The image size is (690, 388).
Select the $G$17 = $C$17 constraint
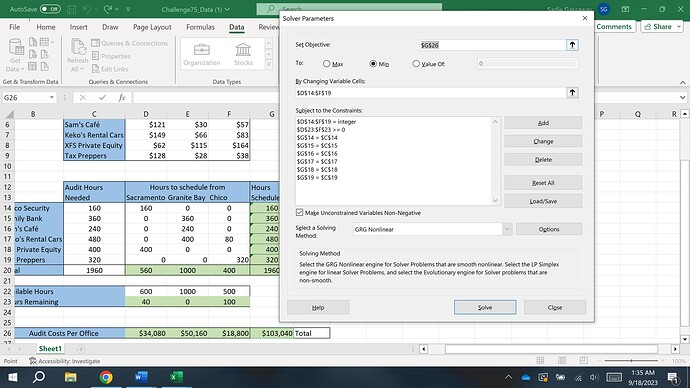click(317, 161)
